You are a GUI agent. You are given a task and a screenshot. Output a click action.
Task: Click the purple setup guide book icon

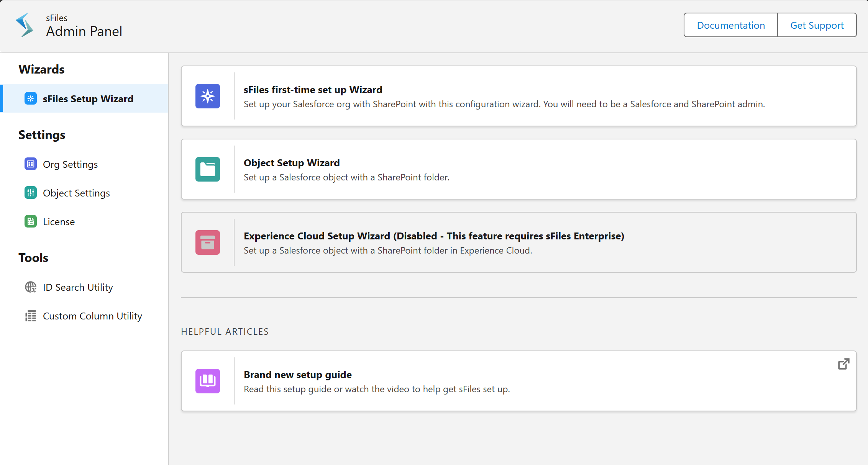click(208, 381)
